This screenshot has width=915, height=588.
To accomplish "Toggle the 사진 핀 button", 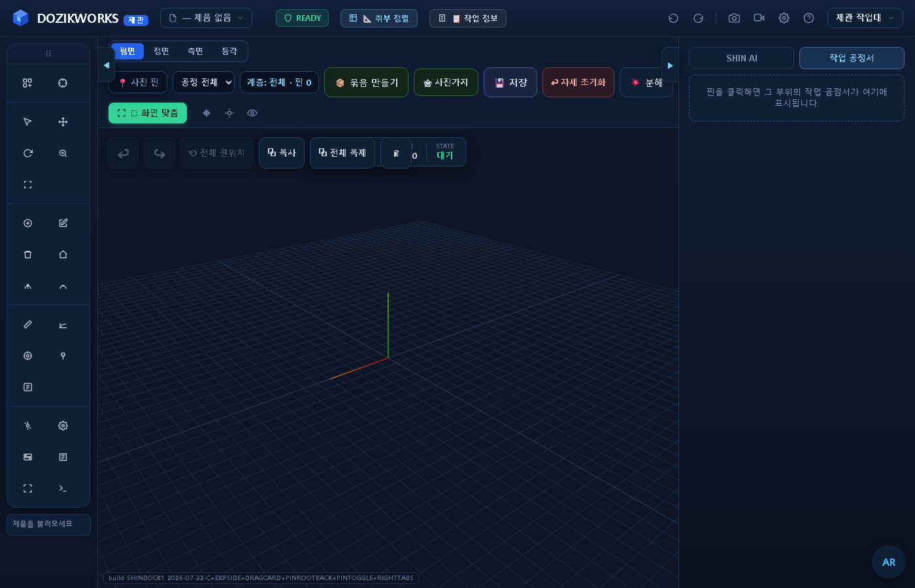I will tap(138, 82).
